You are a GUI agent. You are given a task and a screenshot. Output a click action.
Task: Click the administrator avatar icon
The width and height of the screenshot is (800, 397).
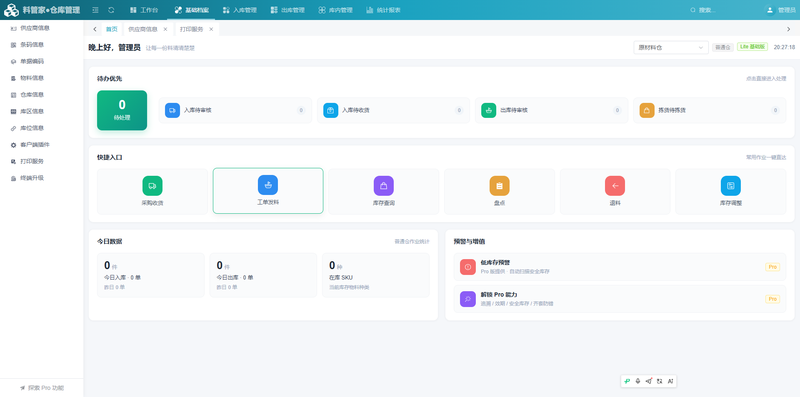770,10
